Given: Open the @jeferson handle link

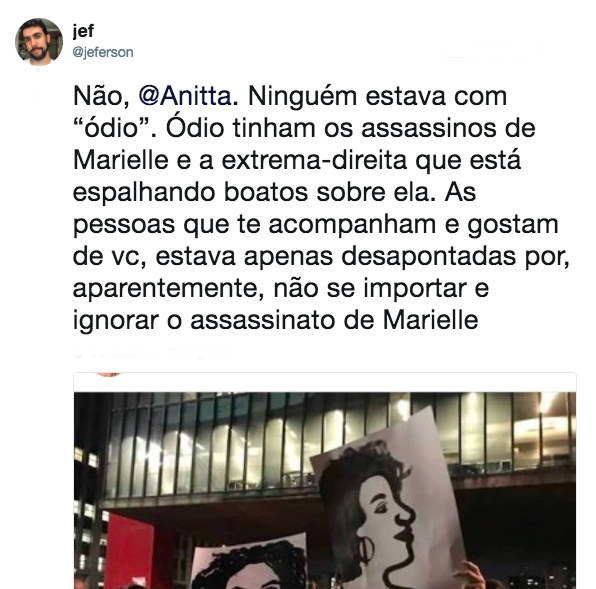Looking at the screenshot, I should (x=103, y=52).
